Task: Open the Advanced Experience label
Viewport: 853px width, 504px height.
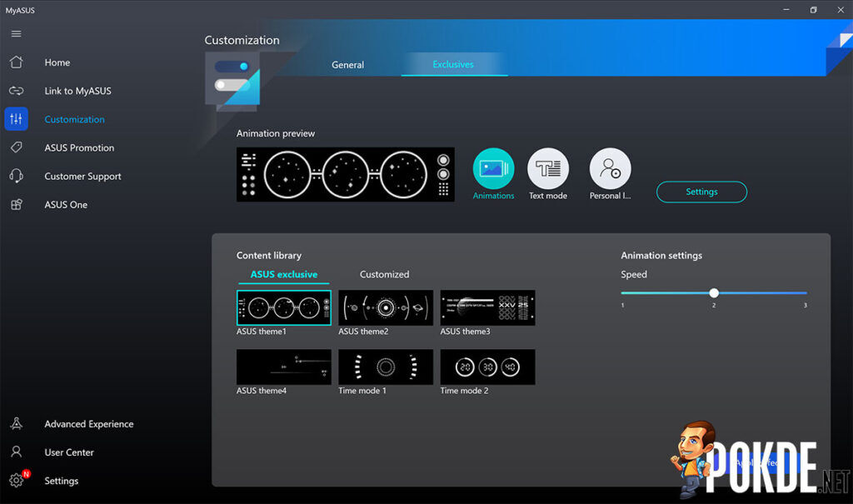Action: click(88, 424)
